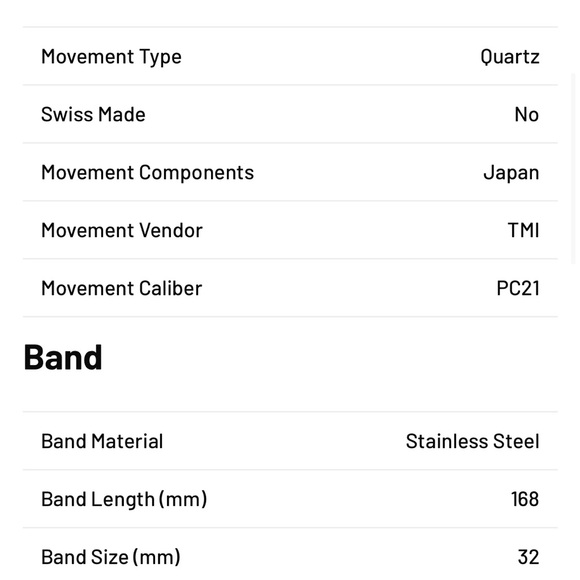Image resolution: width=580 pixels, height=580 pixels.
Task: Click the vertical scrollbar on right edge
Action: tap(573, 169)
